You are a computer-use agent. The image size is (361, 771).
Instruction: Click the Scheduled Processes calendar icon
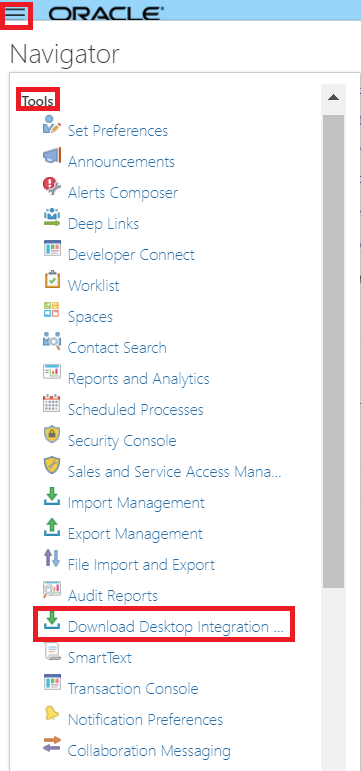[52, 403]
